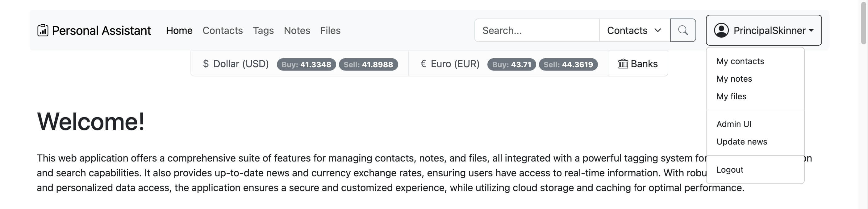Focus the Search... input field
The height and width of the screenshot is (209, 868).
(537, 30)
